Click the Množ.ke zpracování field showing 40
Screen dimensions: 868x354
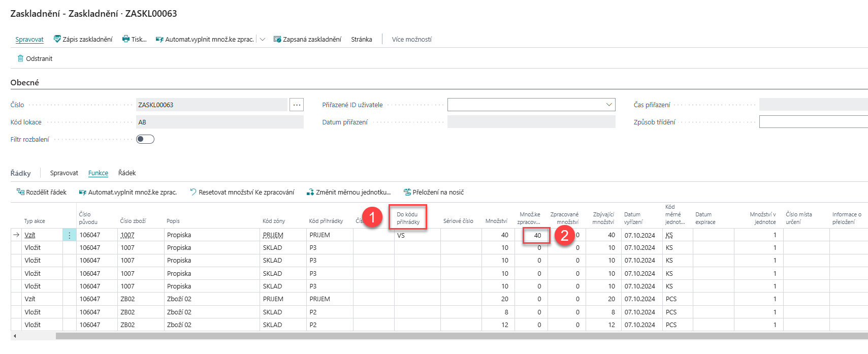click(536, 235)
